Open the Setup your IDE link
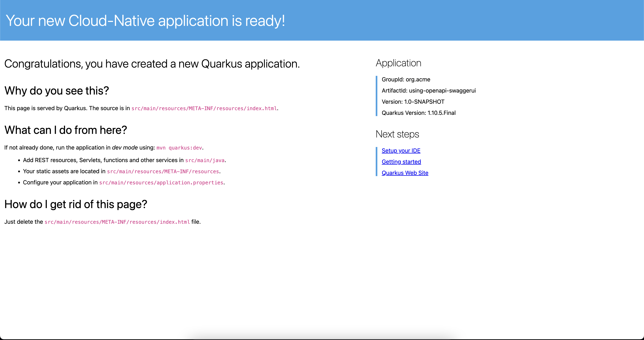Screen dimensions: 644x340 tap(401, 150)
